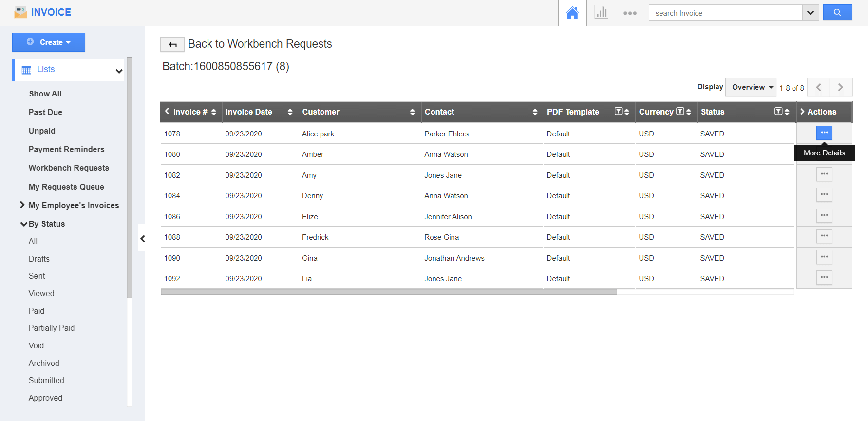Image resolution: width=868 pixels, height=421 pixels.
Task: Filter by status Submitted
Action: [x=46, y=380]
